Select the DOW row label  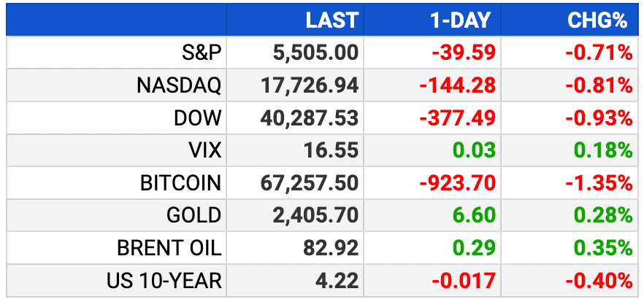[x=198, y=118]
